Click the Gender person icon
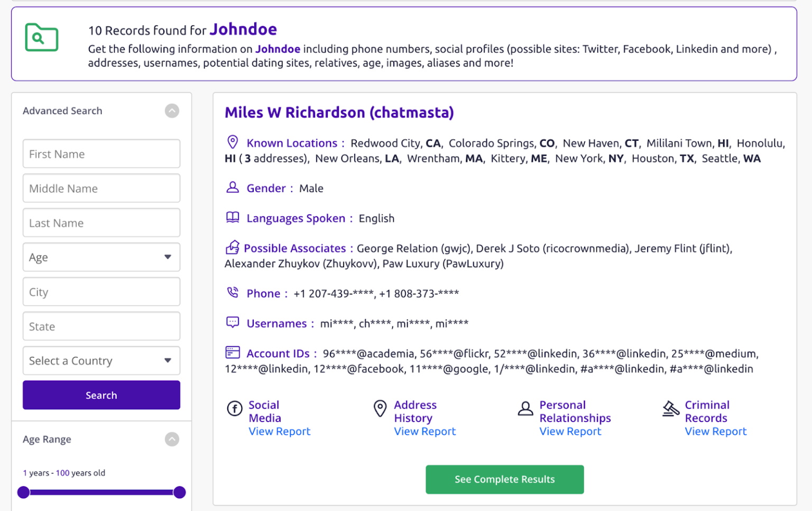812x511 pixels. point(233,187)
